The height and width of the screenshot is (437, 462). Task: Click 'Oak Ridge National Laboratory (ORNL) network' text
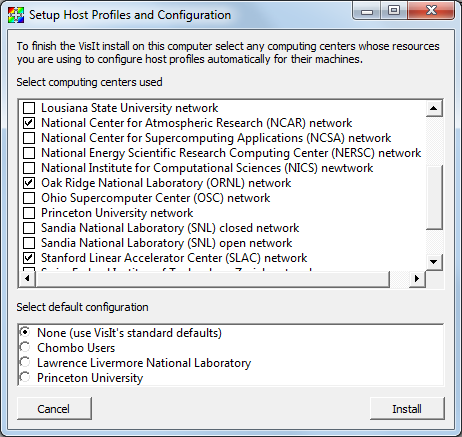[x=166, y=183]
